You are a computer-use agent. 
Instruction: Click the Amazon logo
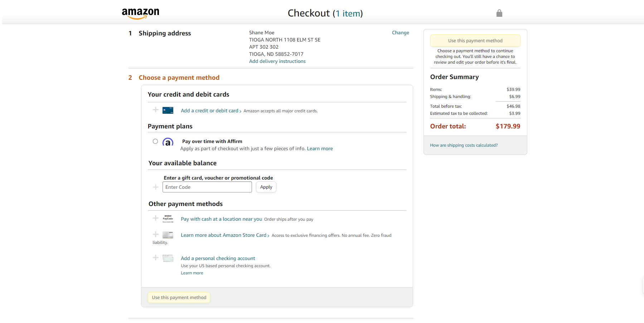(x=140, y=13)
